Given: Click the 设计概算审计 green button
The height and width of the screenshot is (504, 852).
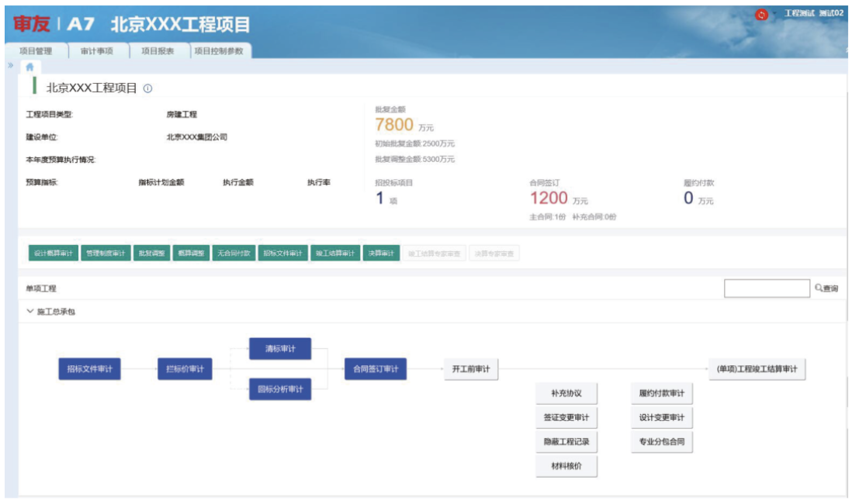Looking at the screenshot, I should [x=54, y=254].
